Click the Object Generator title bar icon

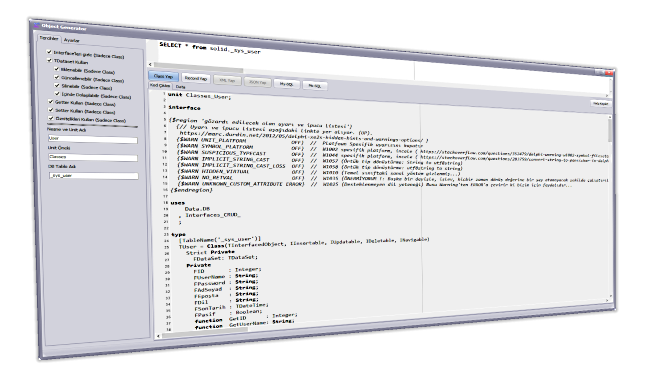36,25
